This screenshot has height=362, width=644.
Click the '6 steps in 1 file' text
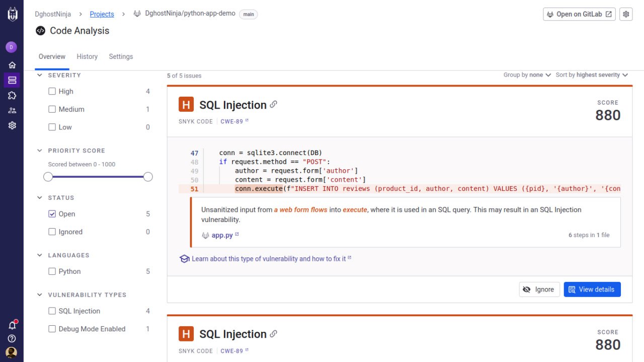coord(589,235)
